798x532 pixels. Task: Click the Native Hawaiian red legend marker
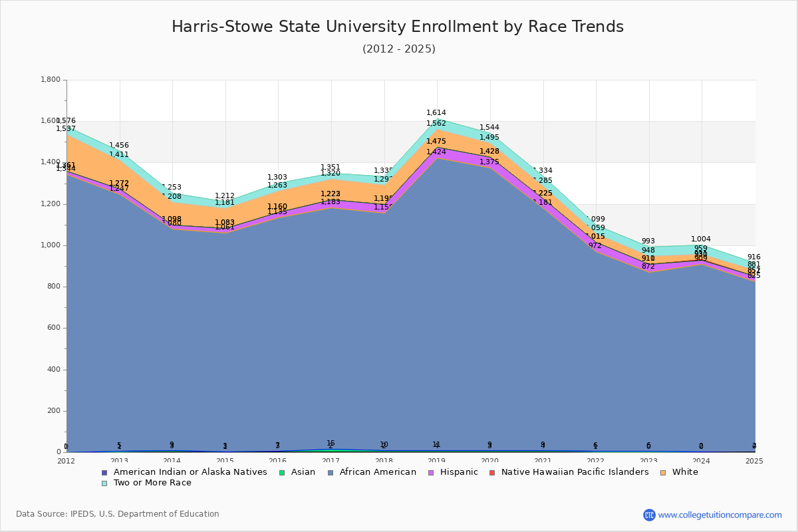pyautogui.click(x=491, y=472)
